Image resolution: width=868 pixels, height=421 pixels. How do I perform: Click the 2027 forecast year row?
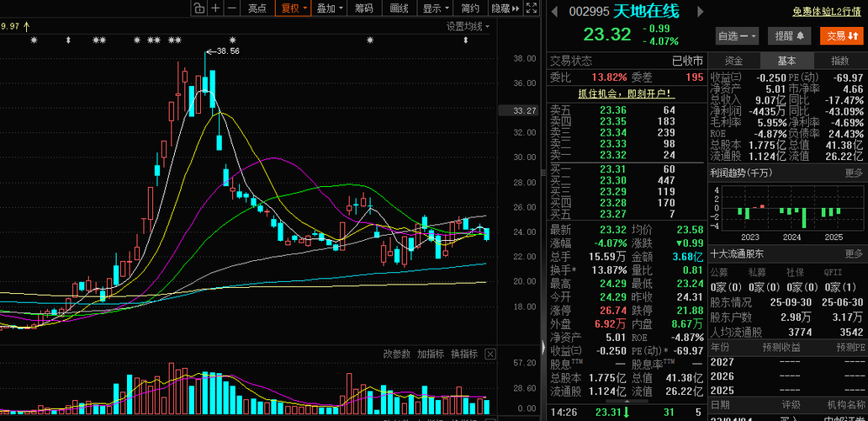pos(787,362)
